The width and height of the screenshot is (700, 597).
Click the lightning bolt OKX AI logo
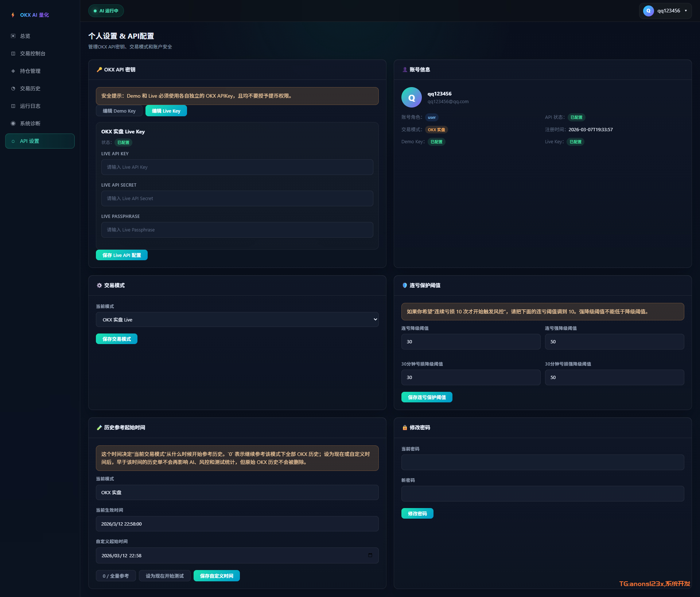click(13, 15)
